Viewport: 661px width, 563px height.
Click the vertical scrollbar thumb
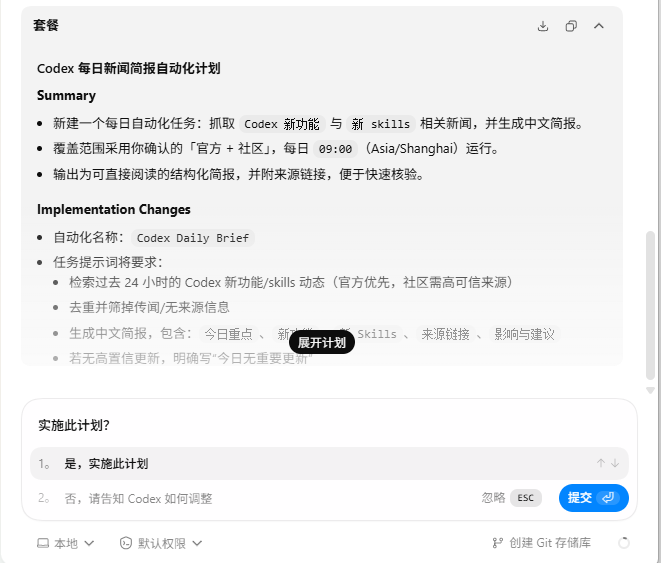(x=650, y=306)
